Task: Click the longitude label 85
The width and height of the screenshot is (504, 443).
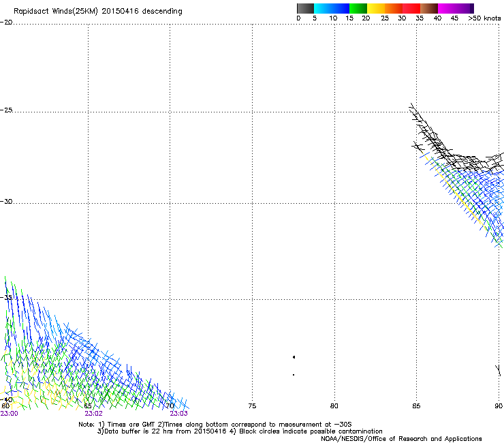Action: (x=416, y=406)
